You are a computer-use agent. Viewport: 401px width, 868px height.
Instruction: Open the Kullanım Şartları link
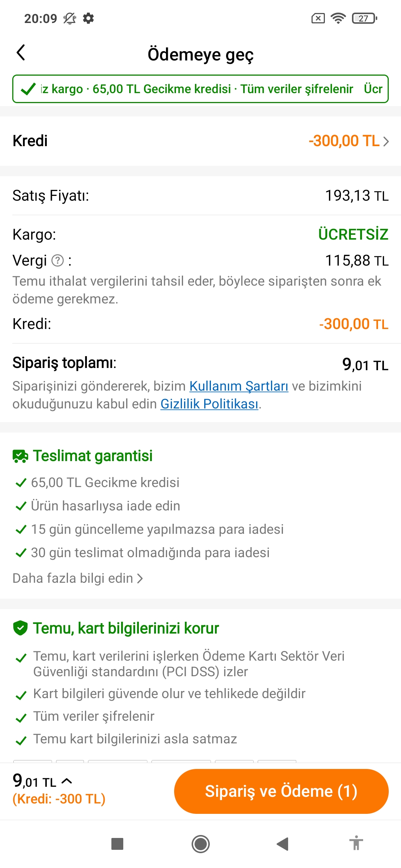click(x=239, y=386)
